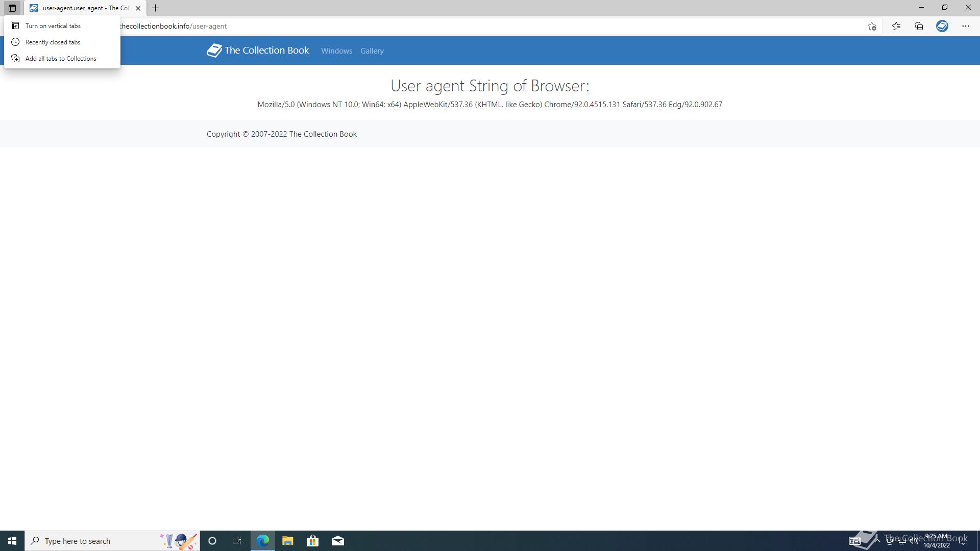Click the user agent string text
Image resolution: width=980 pixels, height=551 pixels.
tap(489, 105)
